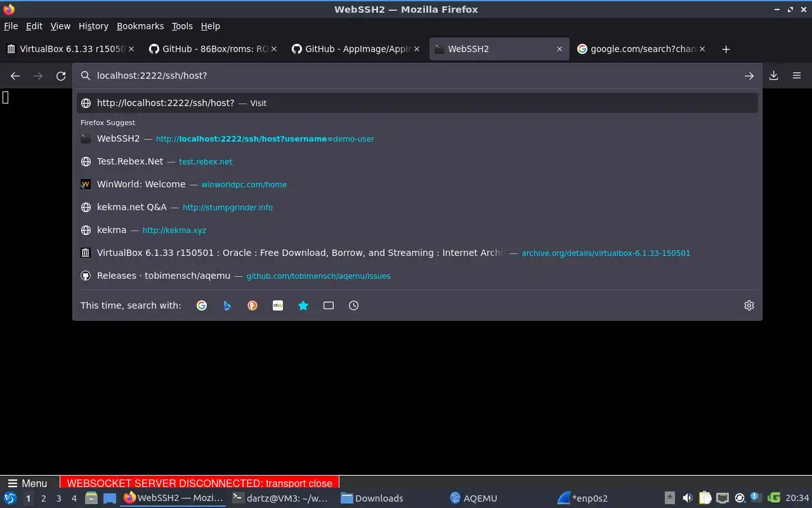
Task: Switch to workspace 4
Action: click(x=74, y=498)
